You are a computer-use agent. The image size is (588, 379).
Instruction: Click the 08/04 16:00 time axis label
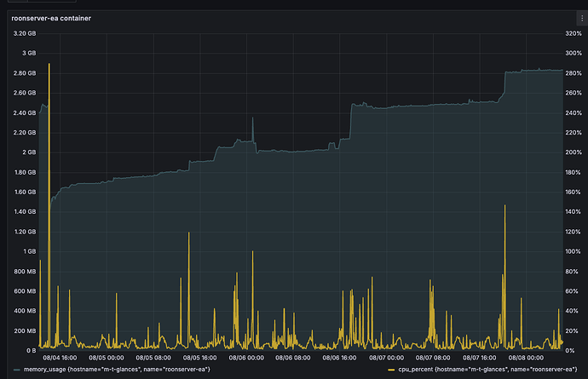pyautogui.click(x=60, y=358)
